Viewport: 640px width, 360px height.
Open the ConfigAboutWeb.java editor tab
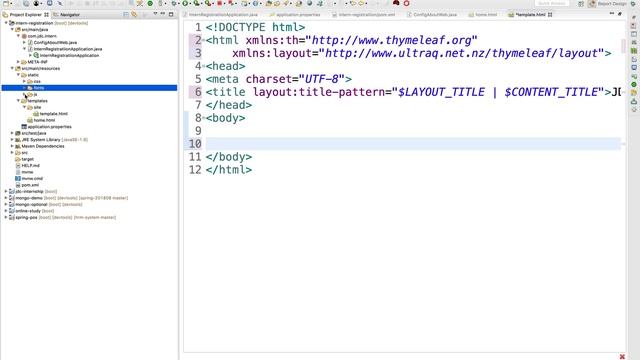click(431, 15)
